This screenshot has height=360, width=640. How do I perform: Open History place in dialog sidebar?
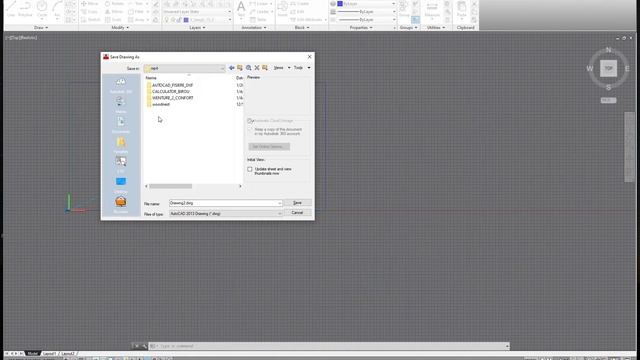tap(121, 105)
